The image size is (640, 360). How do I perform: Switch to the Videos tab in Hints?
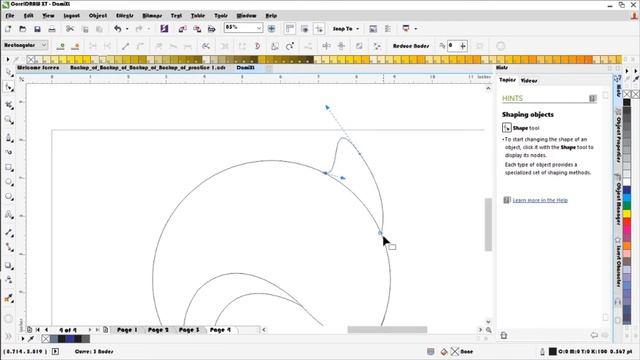point(529,81)
